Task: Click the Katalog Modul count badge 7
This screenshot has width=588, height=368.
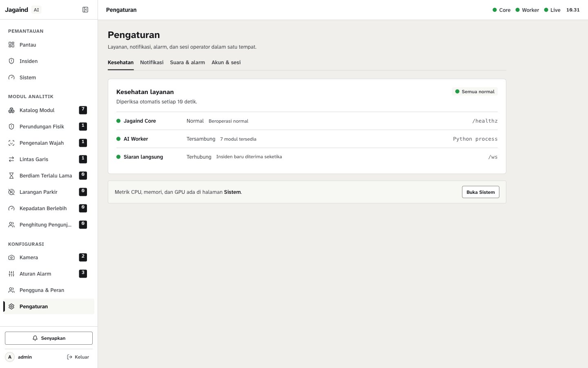Action: coord(83,110)
